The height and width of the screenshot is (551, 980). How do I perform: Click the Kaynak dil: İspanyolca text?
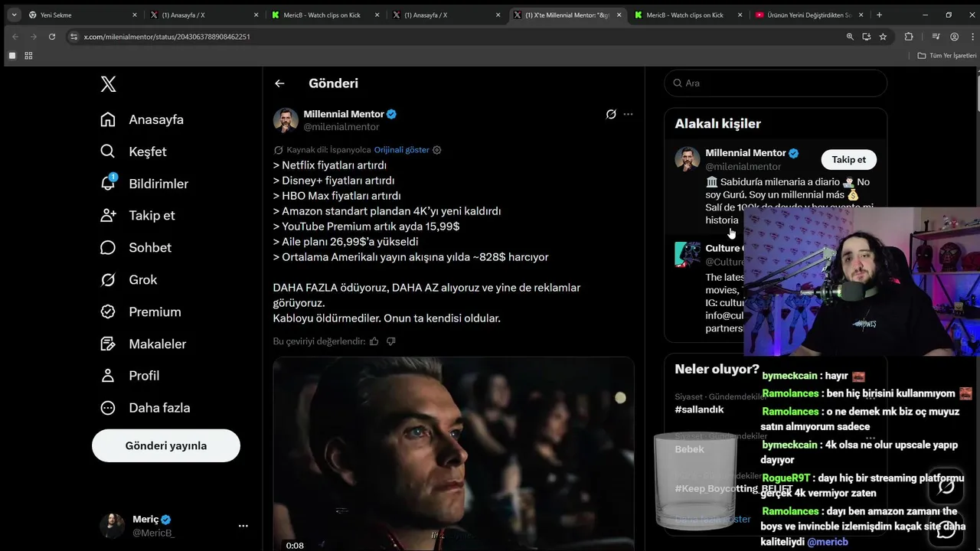pos(328,150)
